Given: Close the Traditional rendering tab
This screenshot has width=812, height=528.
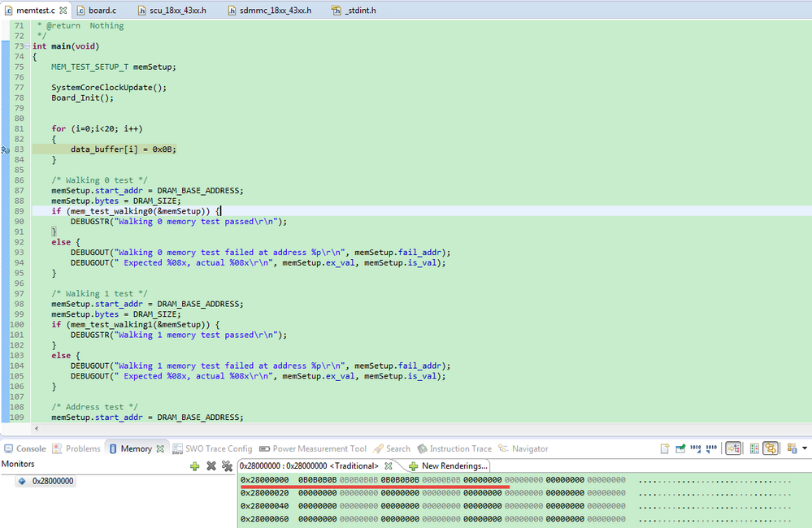Looking at the screenshot, I should pyautogui.click(x=389, y=466).
